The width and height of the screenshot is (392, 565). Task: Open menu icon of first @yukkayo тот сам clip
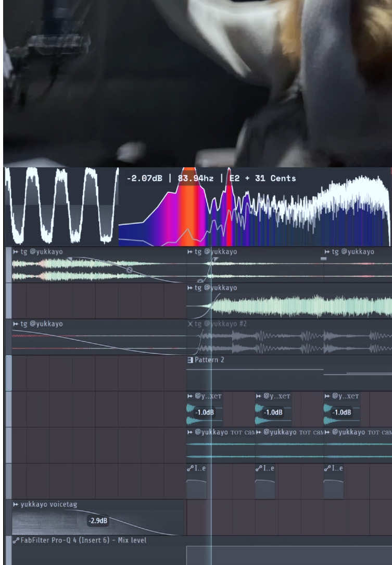pos(190,432)
